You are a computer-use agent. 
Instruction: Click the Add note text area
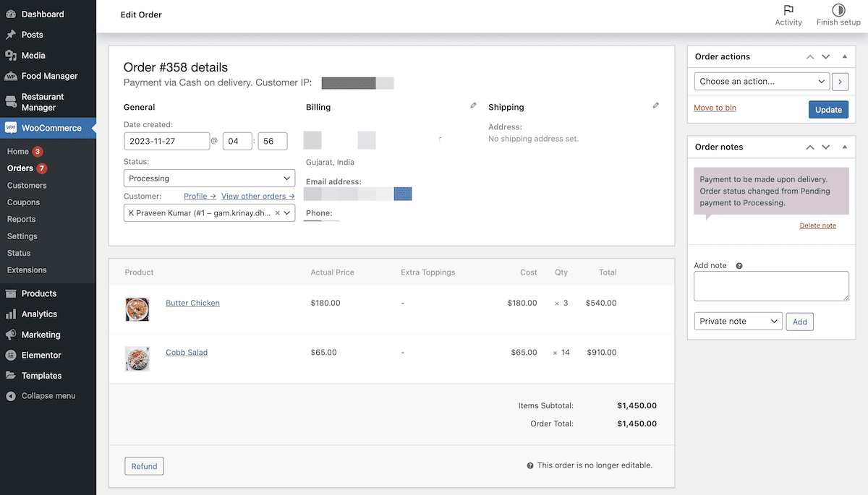coord(771,286)
